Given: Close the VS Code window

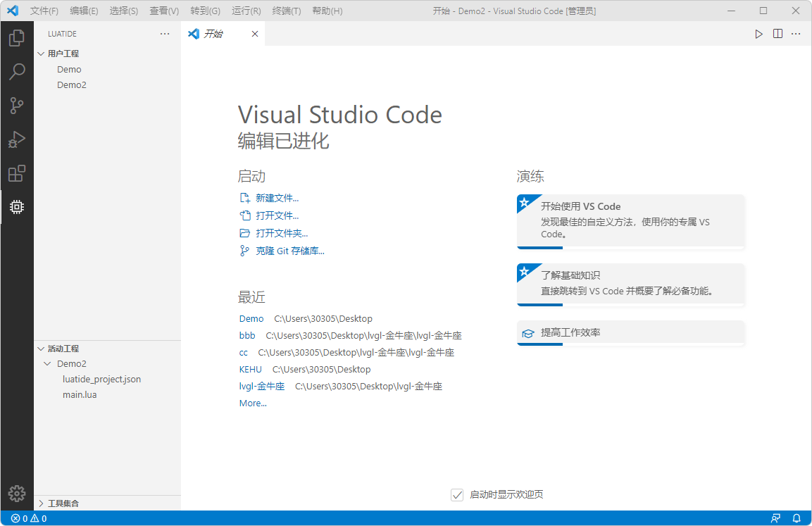Looking at the screenshot, I should click(x=796, y=11).
